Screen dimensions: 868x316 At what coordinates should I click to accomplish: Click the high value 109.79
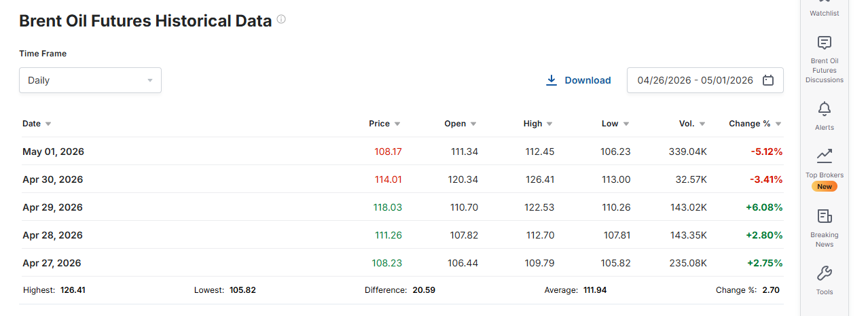[539, 263]
